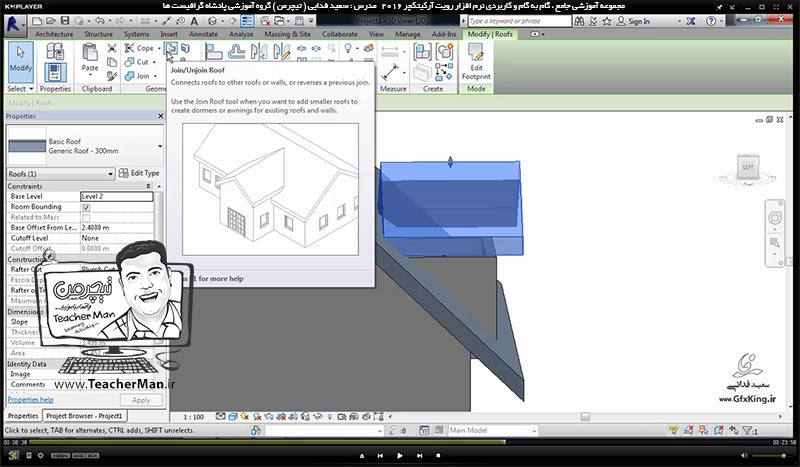Click the Edit Footprint button

click(x=476, y=62)
